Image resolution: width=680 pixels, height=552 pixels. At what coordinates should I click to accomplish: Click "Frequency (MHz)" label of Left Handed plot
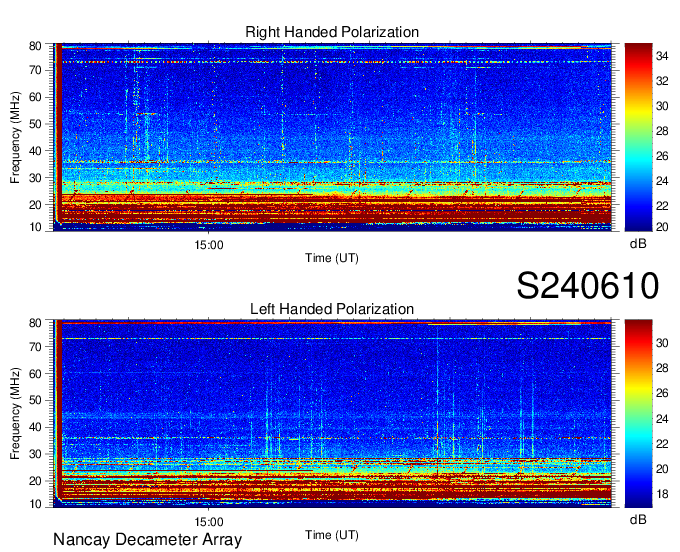tap(15, 414)
